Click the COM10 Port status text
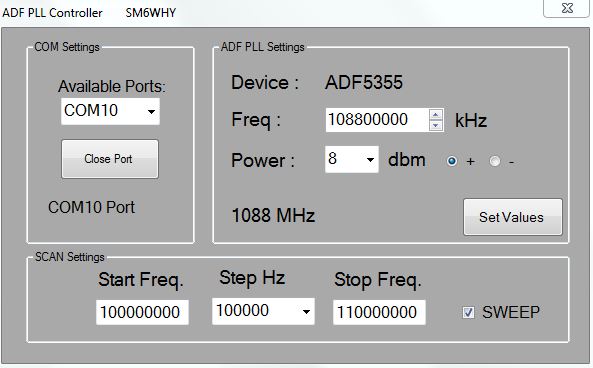The width and height of the screenshot is (593, 368). (91, 207)
